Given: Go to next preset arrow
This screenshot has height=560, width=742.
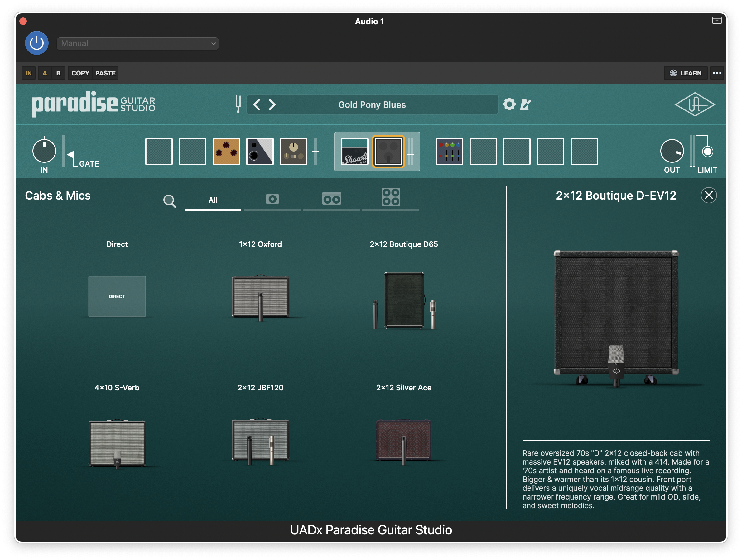Looking at the screenshot, I should pos(272,105).
